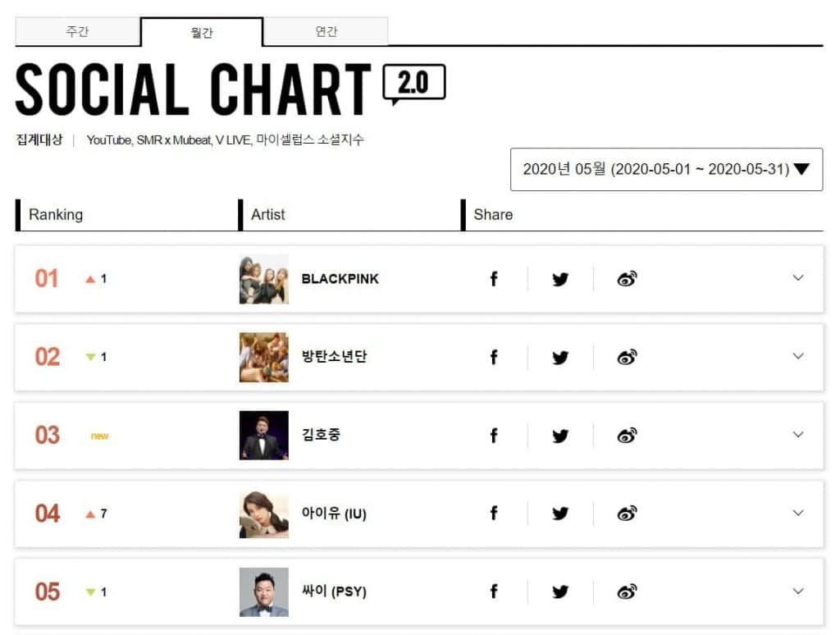Share 싸이 (PSY) on Twitter
Image resolution: width=840 pixels, height=635 pixels.
tap(560, 592)
